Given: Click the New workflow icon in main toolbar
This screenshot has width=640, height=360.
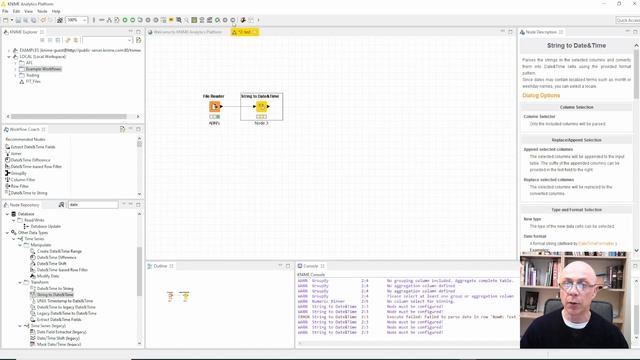Looking at the screenshot, I should coord(5,20).
